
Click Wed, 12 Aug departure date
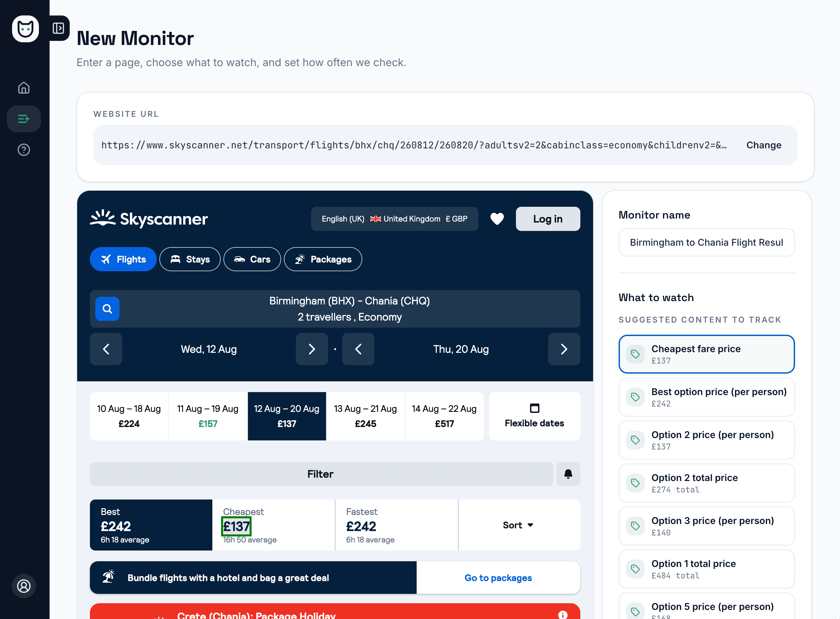pyautogui.click(x=209, y=349)
